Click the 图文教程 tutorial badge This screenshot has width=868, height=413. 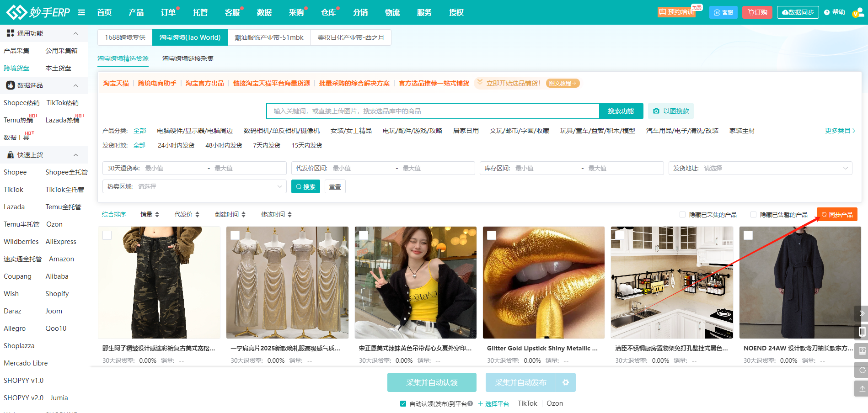563,83
